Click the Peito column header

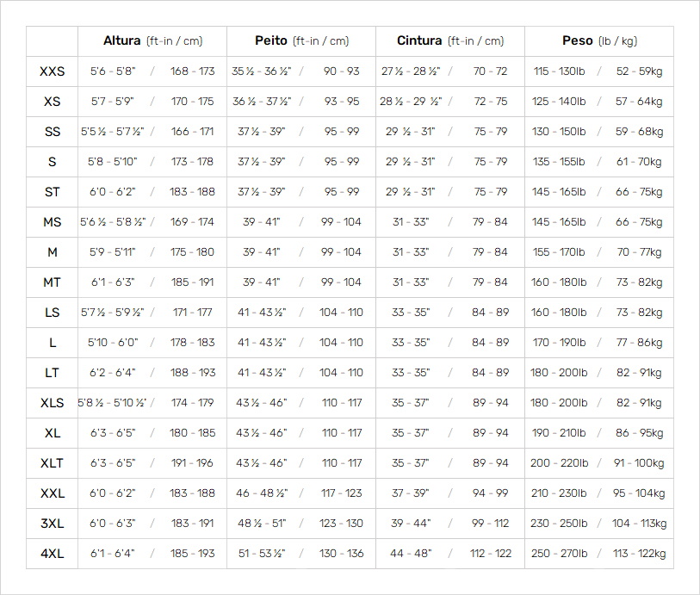point(302,40)
